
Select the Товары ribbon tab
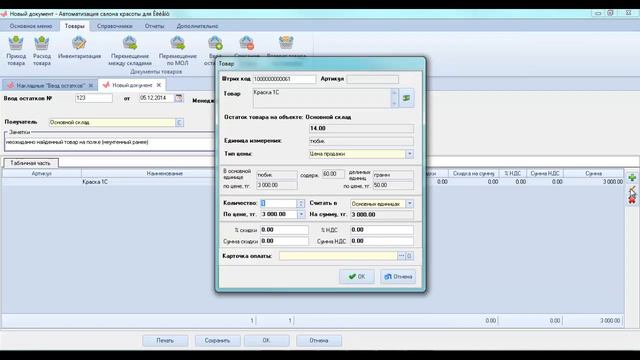[x=74, y=26]
